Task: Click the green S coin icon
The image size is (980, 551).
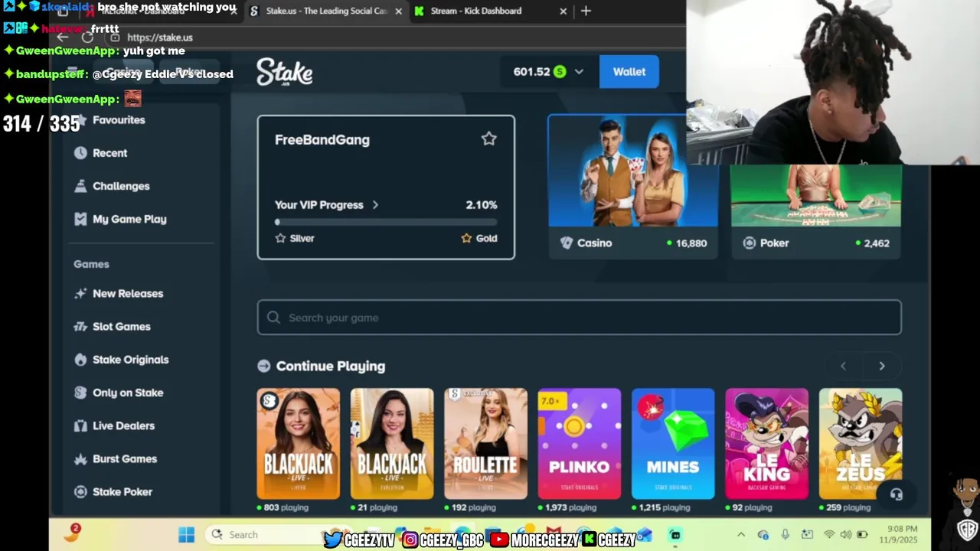Action: (560, 72)
